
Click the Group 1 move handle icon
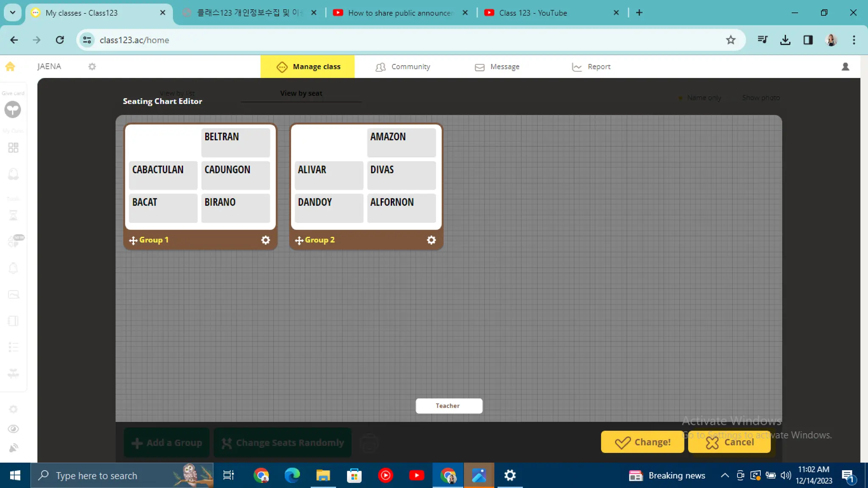coord(133,241)
